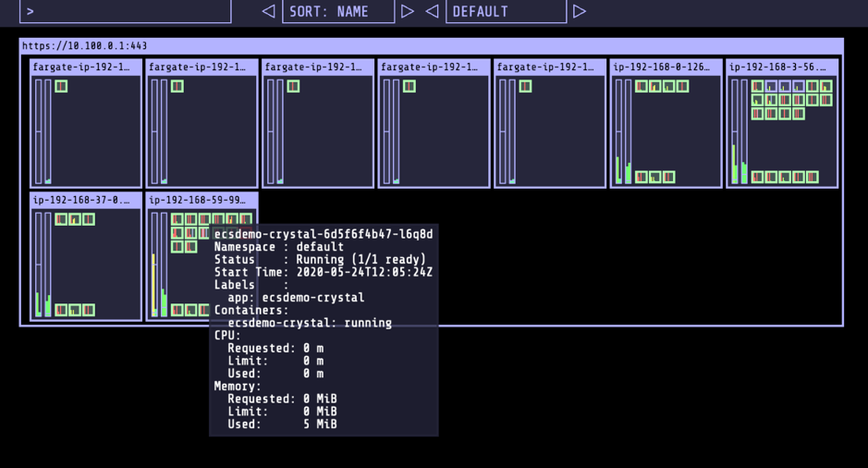Click 'Start Time: 2020-05-24T12:05:24Z' line
The image size is (868, 468).
324,273
